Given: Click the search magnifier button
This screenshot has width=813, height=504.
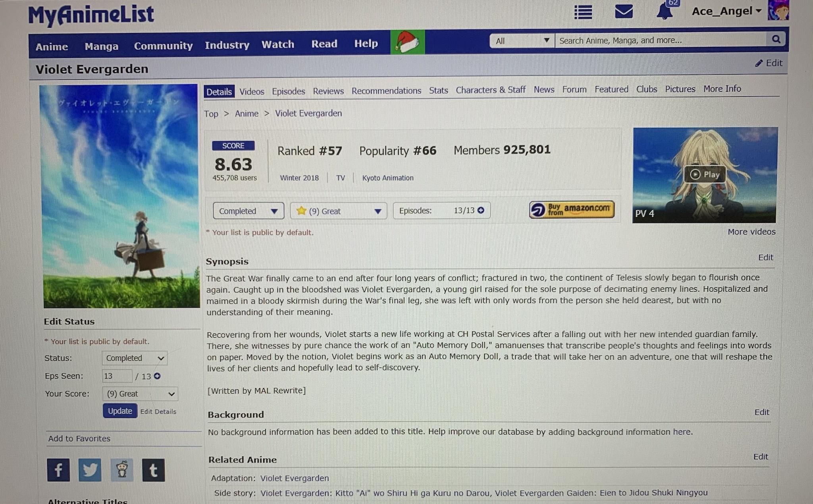Looking at the screenshot, I should [776, 39].
